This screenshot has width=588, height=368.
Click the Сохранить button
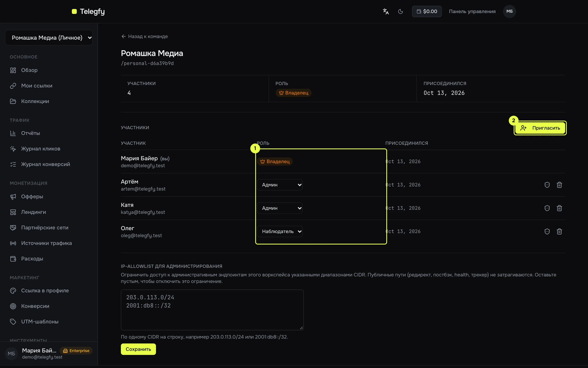tap(138, 349)
